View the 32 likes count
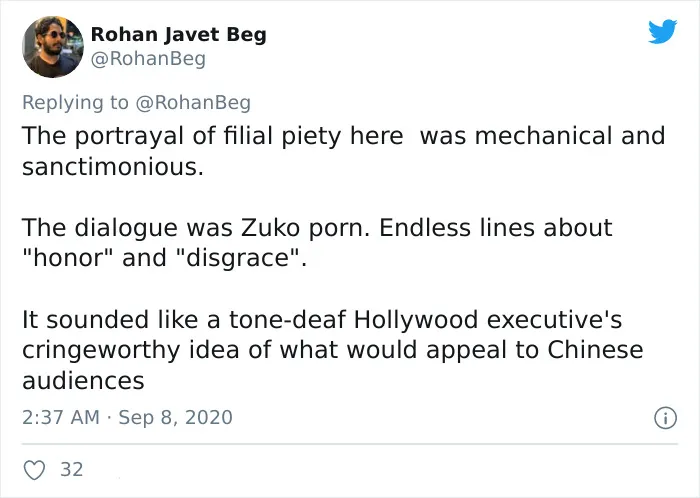Image resolution: width=700 pixels, height=498 pixels. 72,469
